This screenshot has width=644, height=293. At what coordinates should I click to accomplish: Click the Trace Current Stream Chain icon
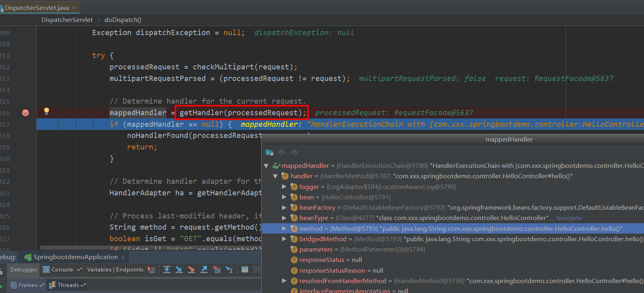(x=257, y=270)
